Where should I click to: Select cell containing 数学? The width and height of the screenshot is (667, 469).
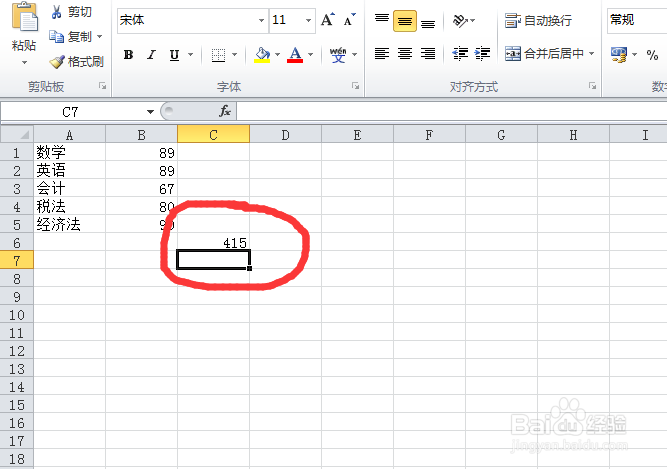pyautogui.click(x=69, y=152)
